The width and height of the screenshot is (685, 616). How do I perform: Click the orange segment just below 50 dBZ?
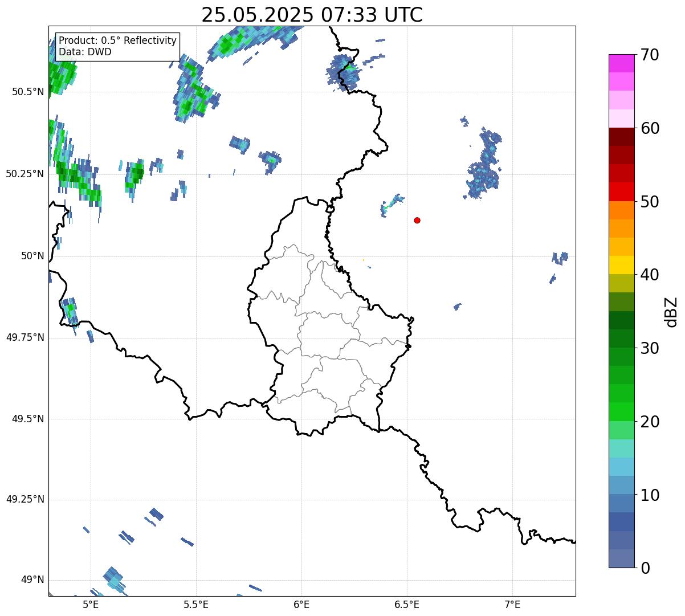pyautogui.click(x=621, y=210)
